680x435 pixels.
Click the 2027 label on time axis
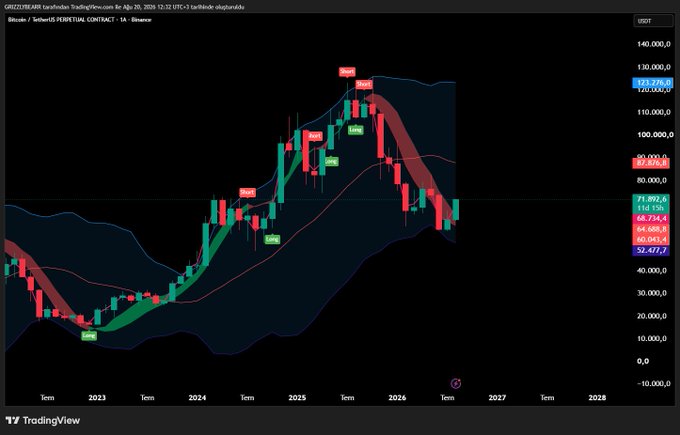[x=497, y=397]
